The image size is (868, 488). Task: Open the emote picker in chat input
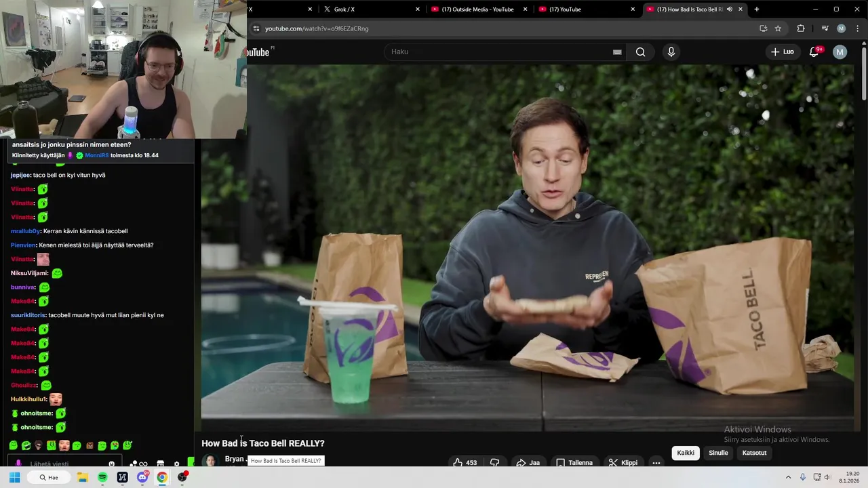[112, 464]
